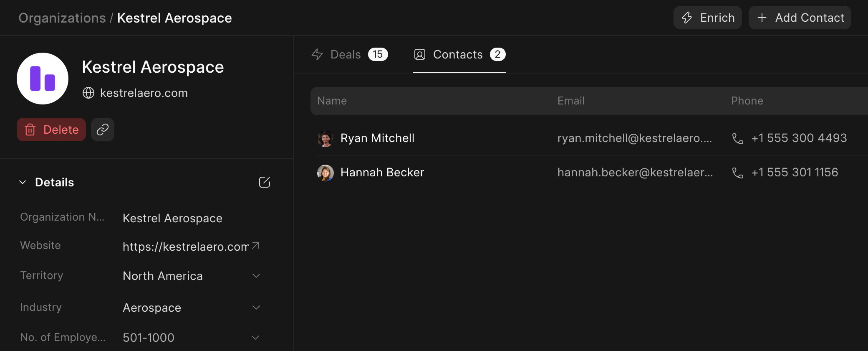Image resolution: width=868 pixels, height=351 pixels.
Task: Click the Kestrel Aerospace organization logo
Action: point(43,79)
